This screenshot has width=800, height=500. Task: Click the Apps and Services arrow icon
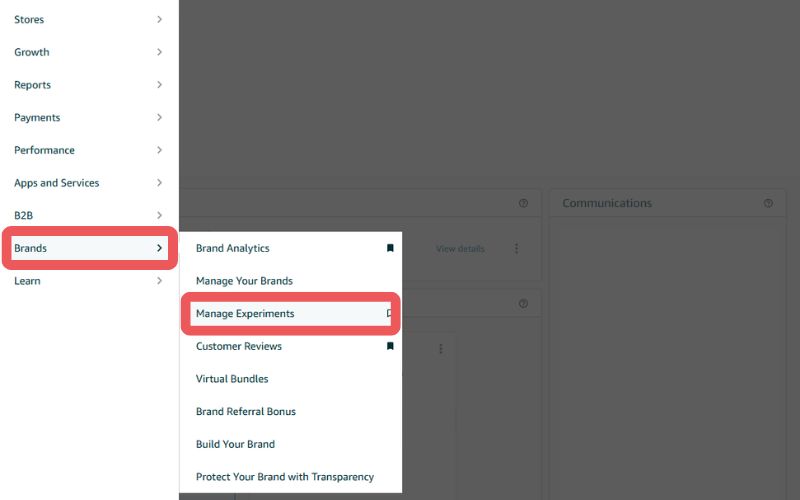pyautogui.click(x=159, y=183)
